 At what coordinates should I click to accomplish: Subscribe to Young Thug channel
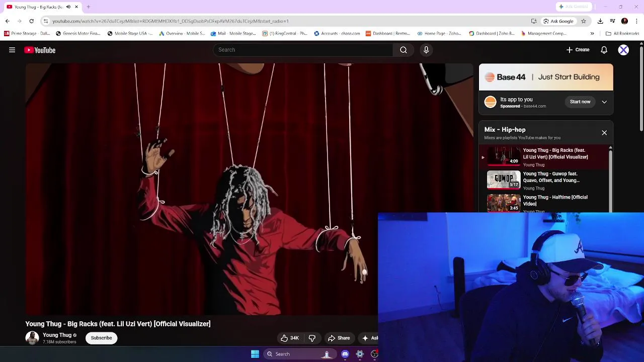pyautogui.click(x=101, y=338)
